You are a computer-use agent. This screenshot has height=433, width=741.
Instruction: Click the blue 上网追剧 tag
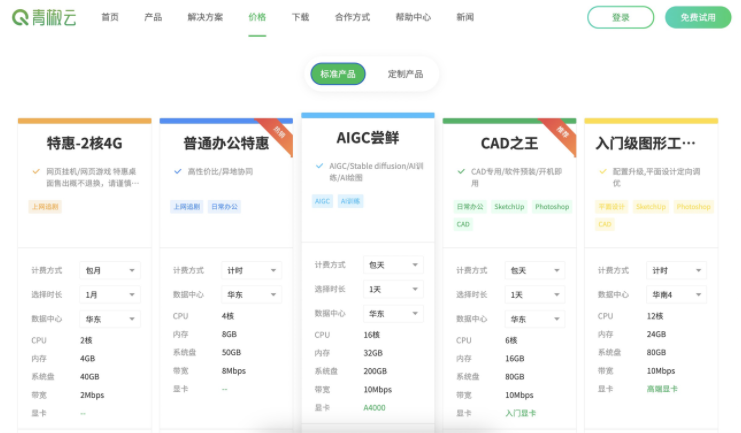point(187,207)
